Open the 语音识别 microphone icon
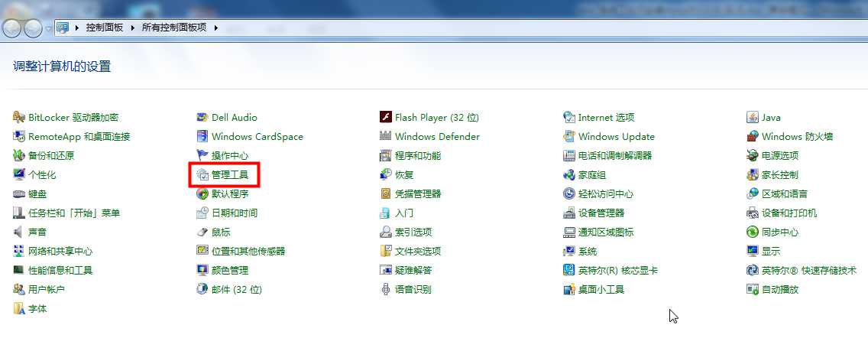This screenshot has width=868, height=351. pyautogui.click(x=386, y=289)
